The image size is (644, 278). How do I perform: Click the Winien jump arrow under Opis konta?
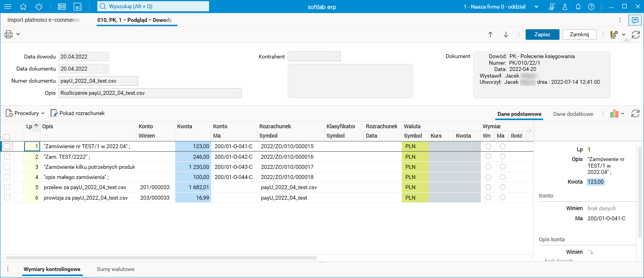[x=590, y=252]
